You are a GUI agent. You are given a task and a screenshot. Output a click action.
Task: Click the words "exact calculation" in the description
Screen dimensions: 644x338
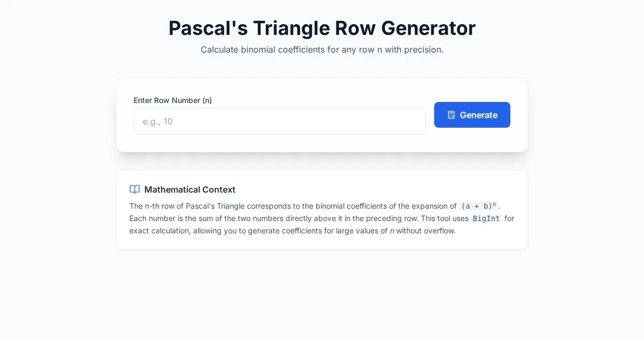[x=160, y=231]
